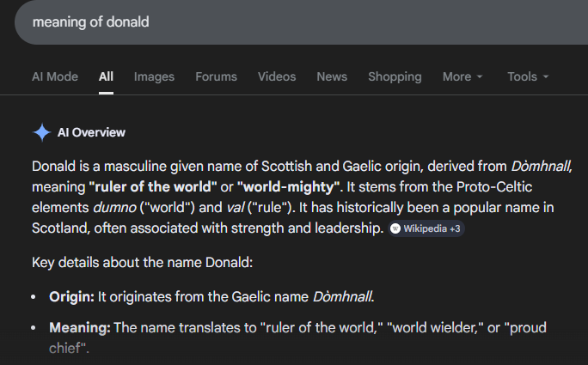Select the All results tab
Screen dimensions: 588x365
(106, 76)
